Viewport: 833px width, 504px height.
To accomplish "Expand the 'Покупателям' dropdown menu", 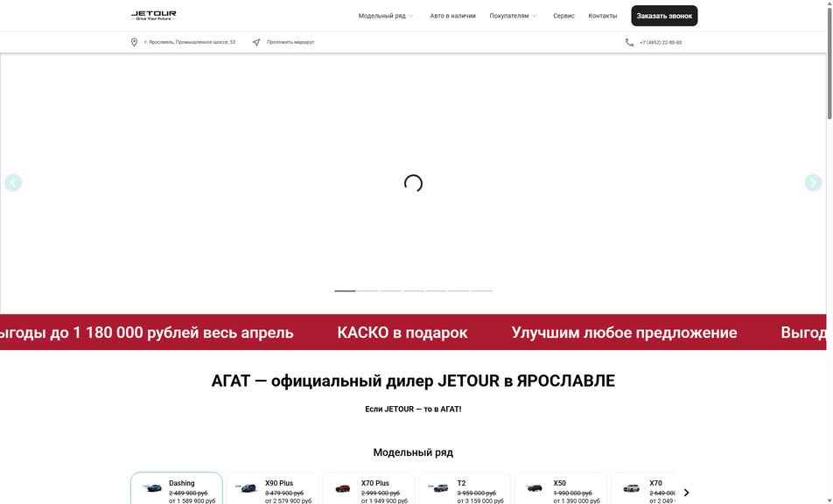I will [513, 16].
